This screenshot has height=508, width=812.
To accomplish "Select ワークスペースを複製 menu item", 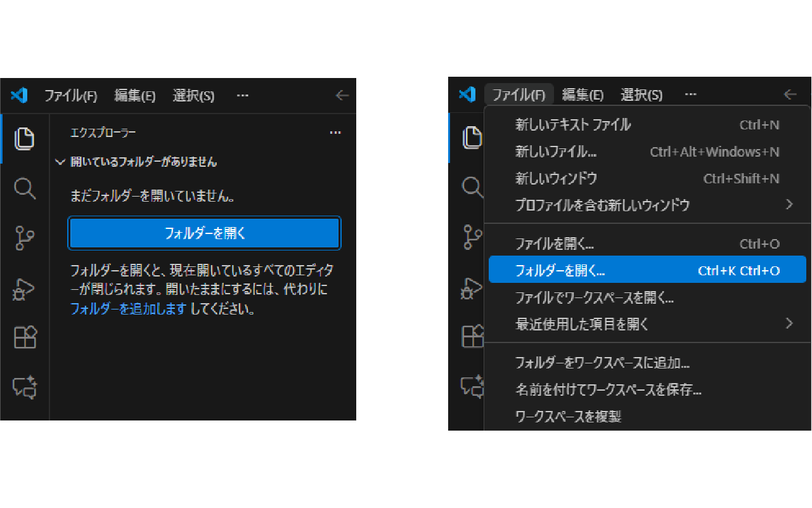I will tap(647, 416).
